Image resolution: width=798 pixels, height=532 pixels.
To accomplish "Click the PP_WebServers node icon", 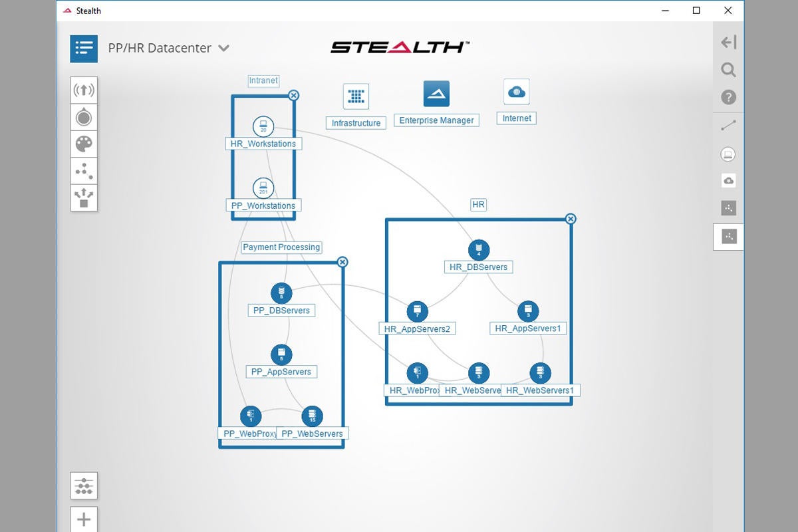I will 312,416.
